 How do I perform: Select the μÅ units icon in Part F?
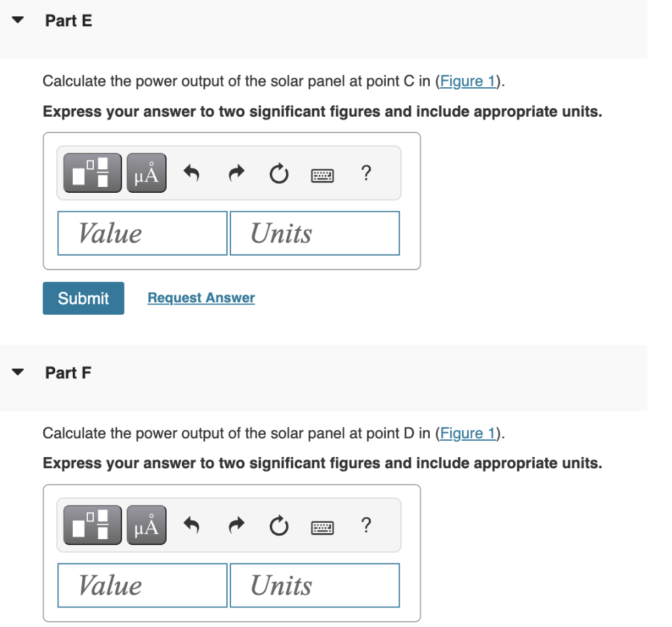point(146,525)
